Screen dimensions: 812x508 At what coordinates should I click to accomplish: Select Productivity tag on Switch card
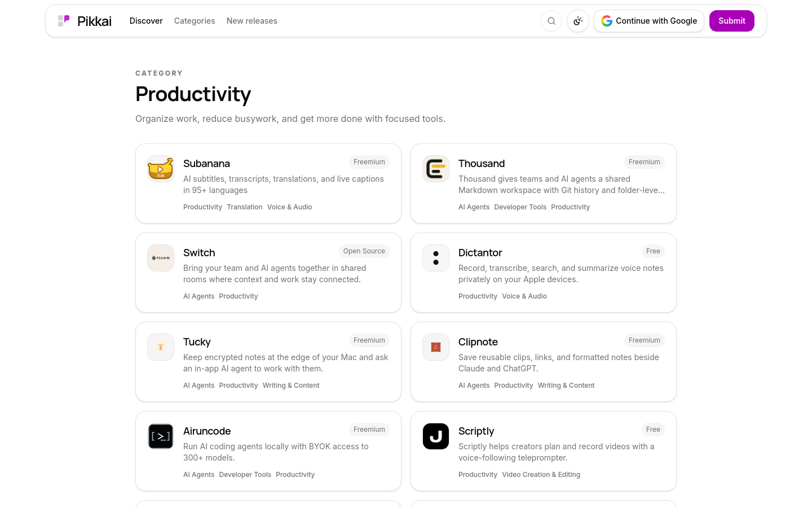[239, 296]
